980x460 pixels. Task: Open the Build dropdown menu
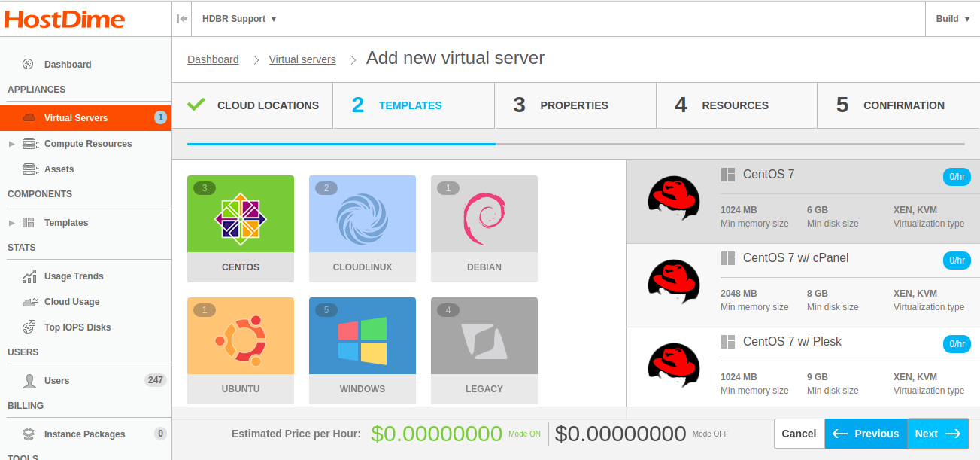click(952, 19)
